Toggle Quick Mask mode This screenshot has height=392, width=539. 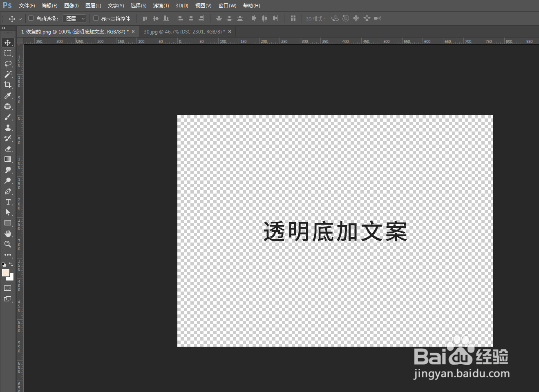(8, 288)
